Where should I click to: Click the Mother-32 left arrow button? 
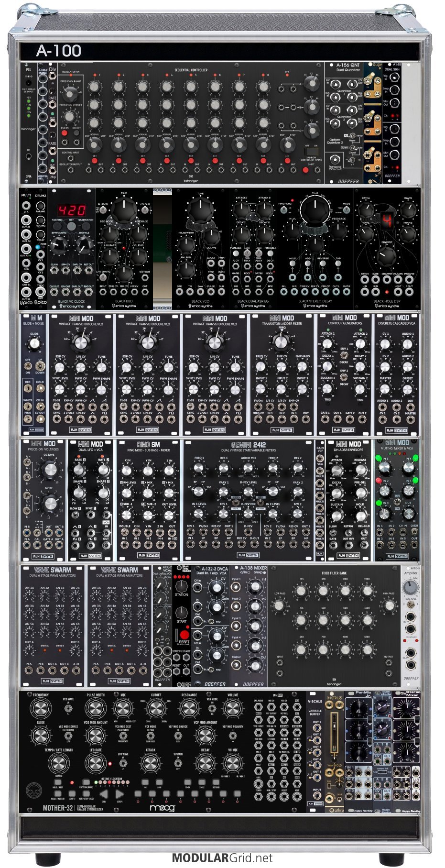coord(104,794)
